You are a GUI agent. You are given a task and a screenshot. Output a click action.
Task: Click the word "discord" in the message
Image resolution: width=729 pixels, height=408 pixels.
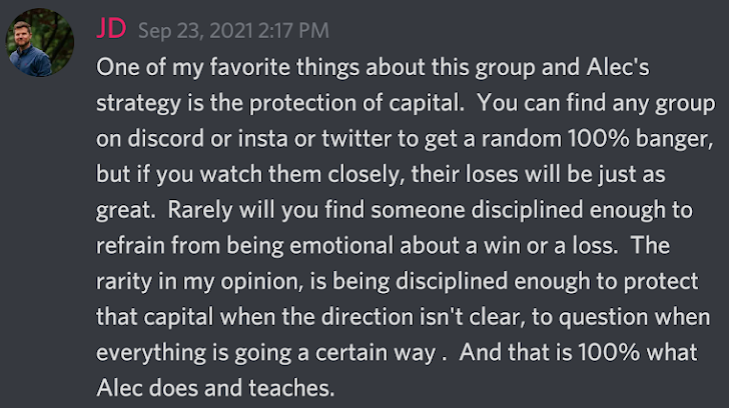tap(166, 138)
